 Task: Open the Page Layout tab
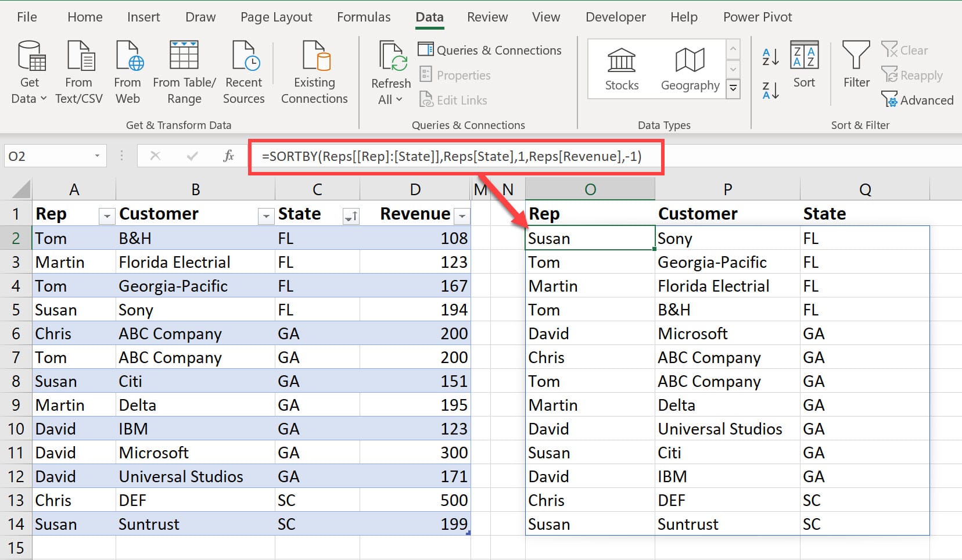coord(276,17)
